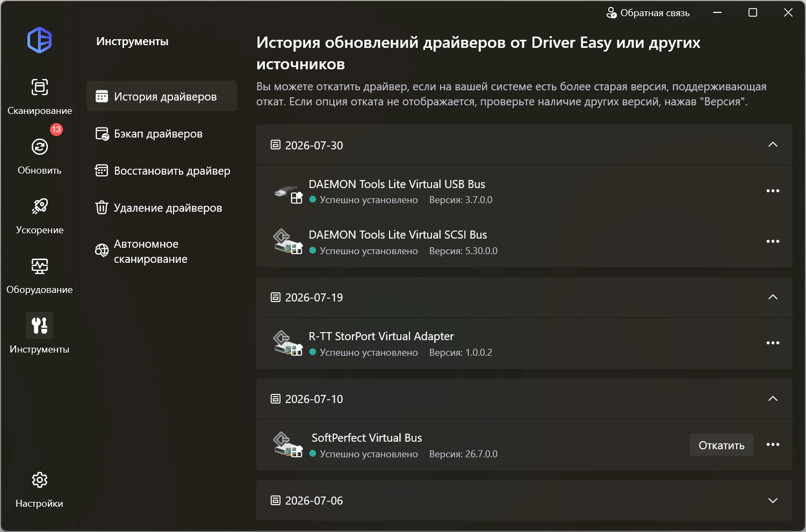Click the Удаление драйверов trash icon
Image resolution: width=806 pixels, height=532 pixels.
pyautogui.click(x=102, y=207)
